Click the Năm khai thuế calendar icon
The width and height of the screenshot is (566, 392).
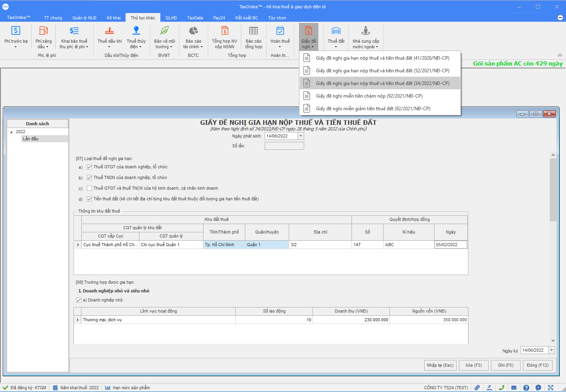tap(55, 388)
